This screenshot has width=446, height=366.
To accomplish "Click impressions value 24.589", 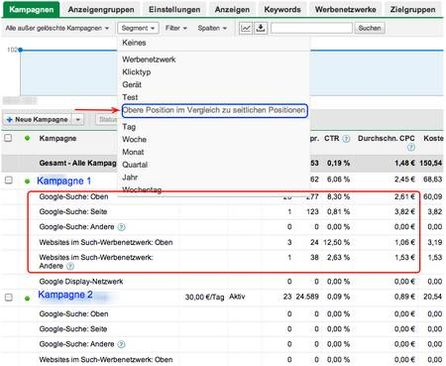I will 307,297.
